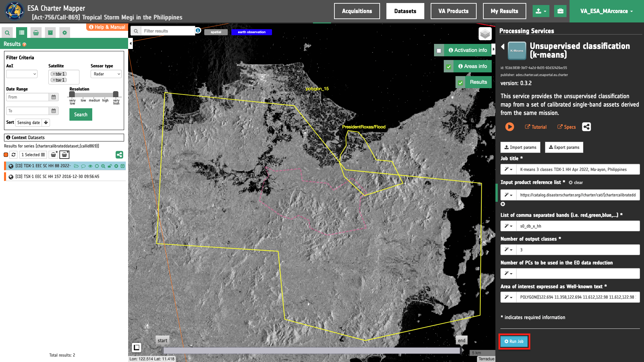
Task: Open the Sensor type Radar dropdown
Action: coord(106,74)
